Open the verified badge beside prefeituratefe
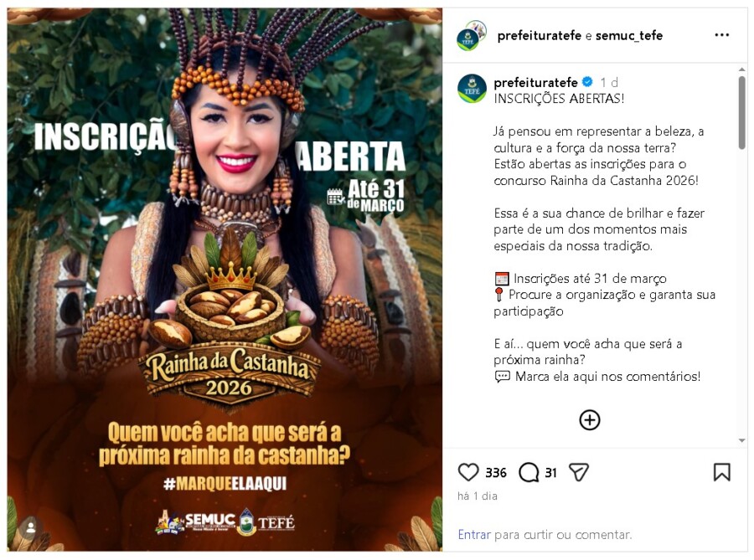This screenshot has width=754, height=560. 587,82
